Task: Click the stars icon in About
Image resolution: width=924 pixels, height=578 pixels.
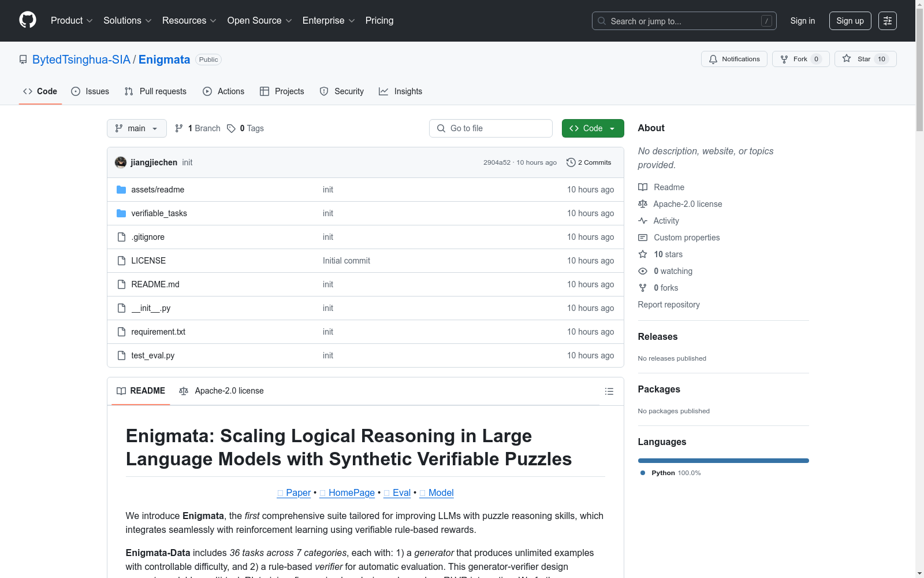Action: [x=643, y=254]
